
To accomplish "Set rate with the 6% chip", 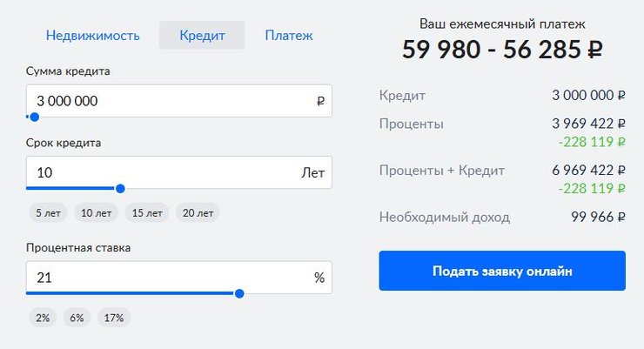I will (77, 318).
